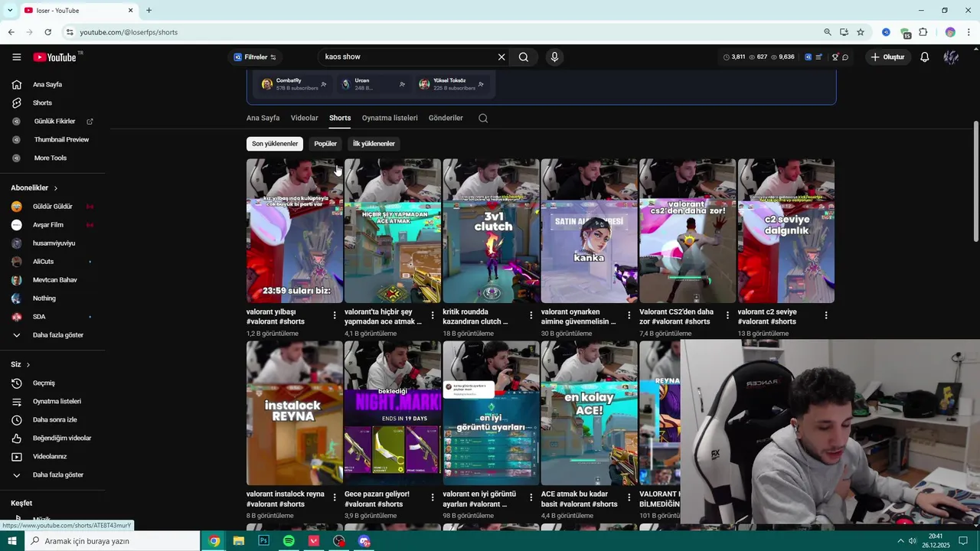Screen dimensions: 980x551
Task: Open the Gönderiler tab
Action: click(446, 118)
